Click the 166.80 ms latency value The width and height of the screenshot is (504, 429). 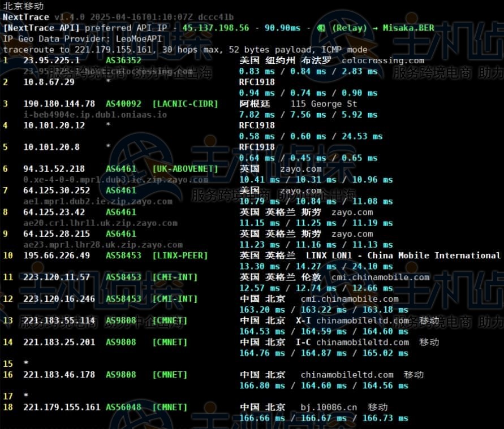tap(262, 385)
